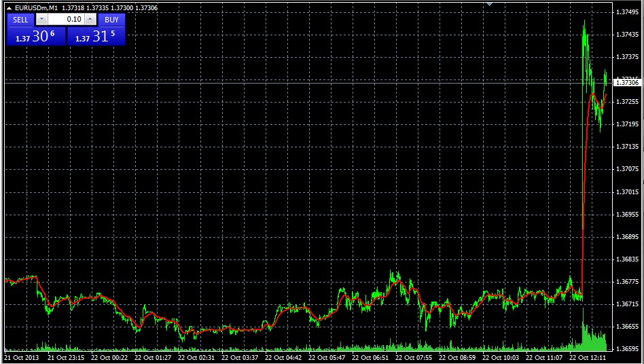
Task: Click the SELL button
Action: [20, 20]
